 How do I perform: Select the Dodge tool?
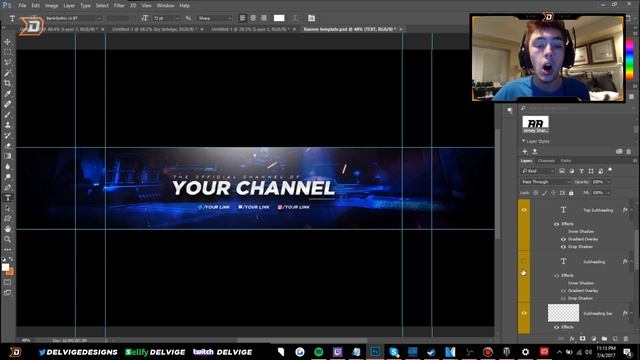pos(7,177)
